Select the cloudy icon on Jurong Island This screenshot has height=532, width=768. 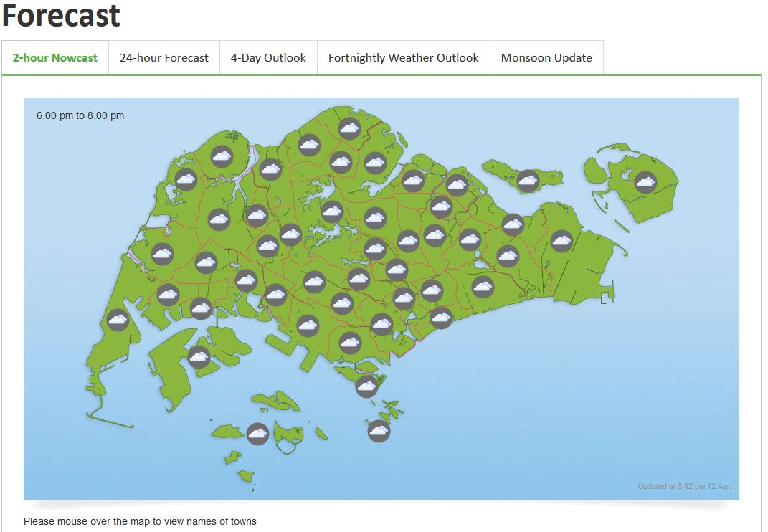[x=199, y=357]
